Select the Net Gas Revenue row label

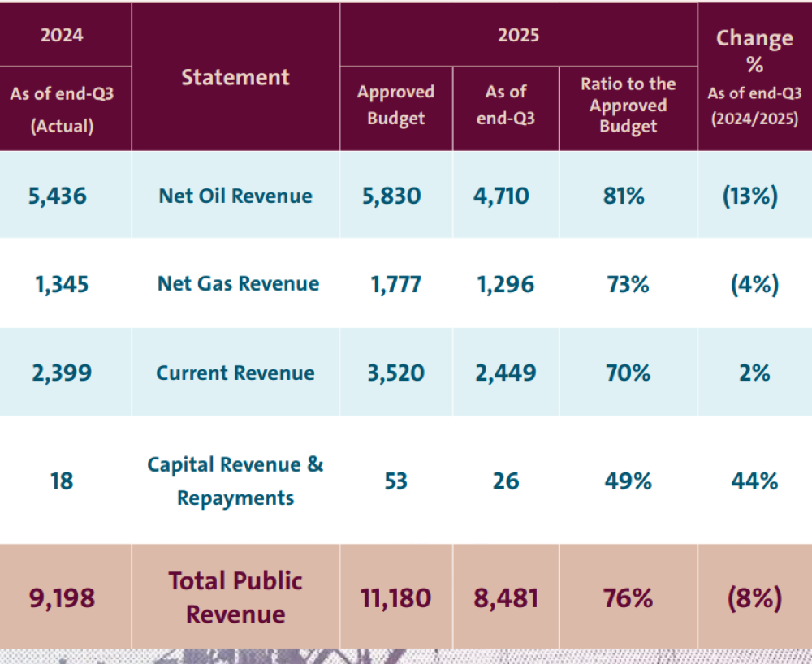pyautogui.click(x=238, y=284)
